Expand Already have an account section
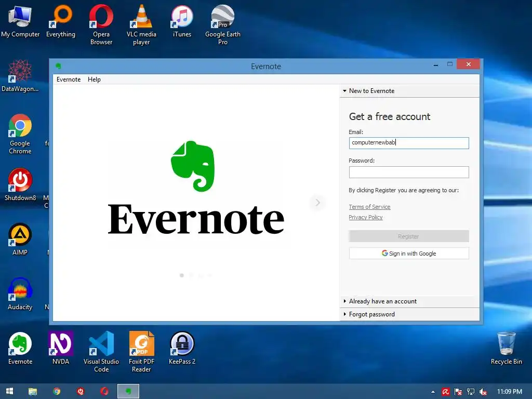Viewport: 532px width, 399px height. click(409, 301)
